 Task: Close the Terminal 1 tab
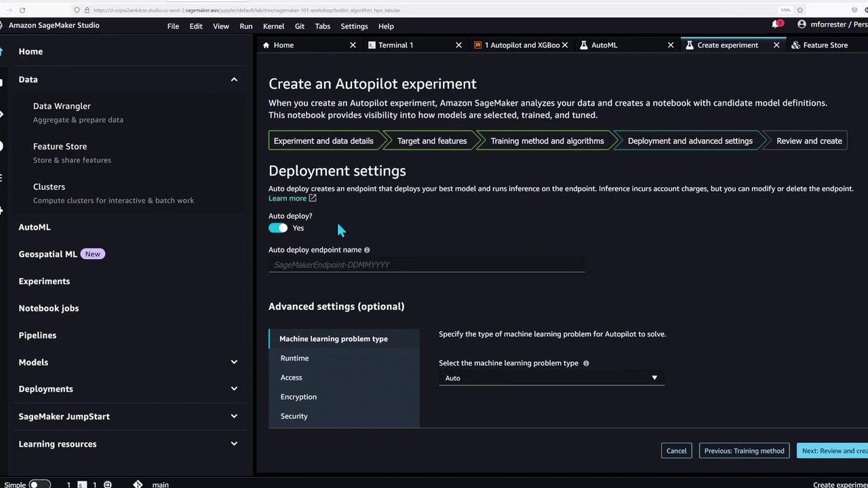tap(458, 45)
